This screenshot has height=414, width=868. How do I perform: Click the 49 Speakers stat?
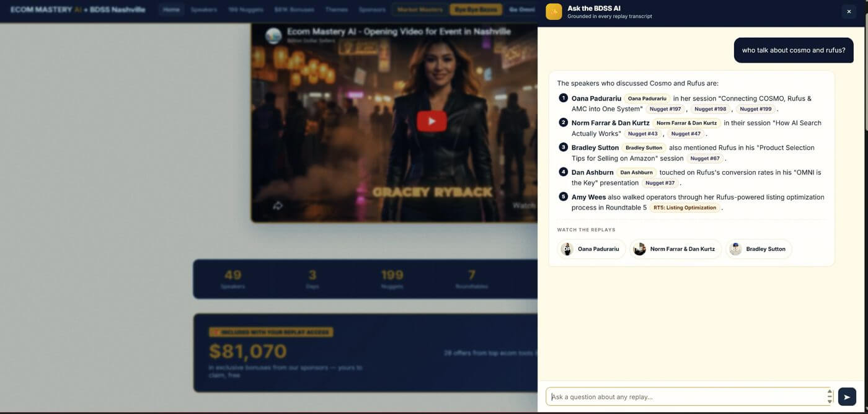coord(232,279)
